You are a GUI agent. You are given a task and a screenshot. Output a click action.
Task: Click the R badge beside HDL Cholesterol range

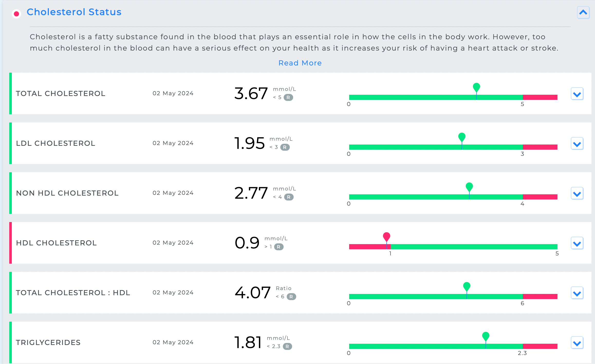(279, 247)
